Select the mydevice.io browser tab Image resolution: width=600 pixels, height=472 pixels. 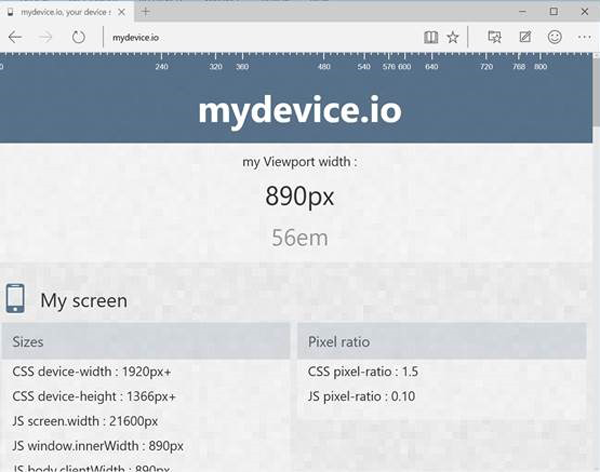[x=65, y=12]
